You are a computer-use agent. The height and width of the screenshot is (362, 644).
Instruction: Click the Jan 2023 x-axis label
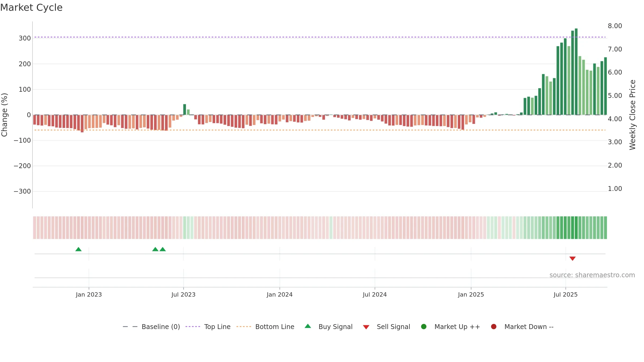click(89, 295)
